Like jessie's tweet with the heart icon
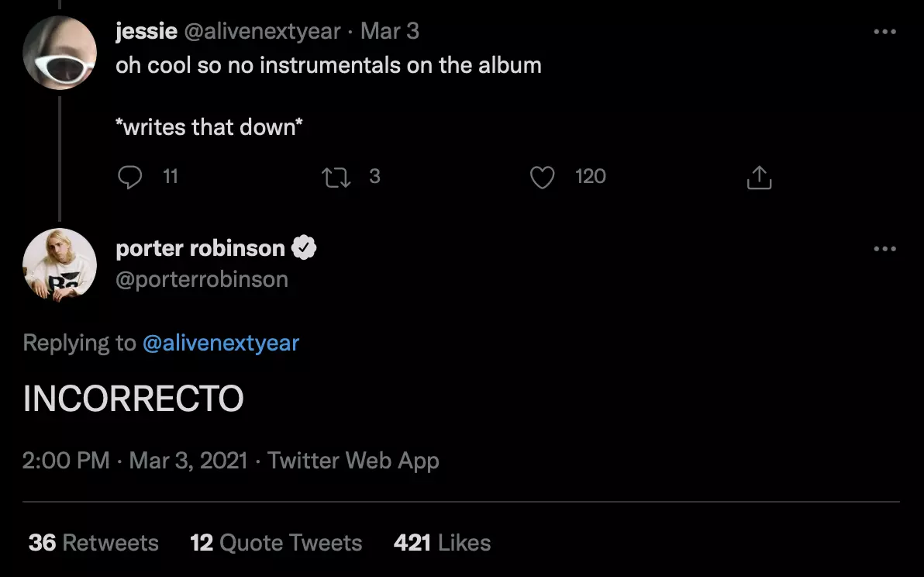Image resolution: width=924 pixels, height=577 pixels. point(542,178)
